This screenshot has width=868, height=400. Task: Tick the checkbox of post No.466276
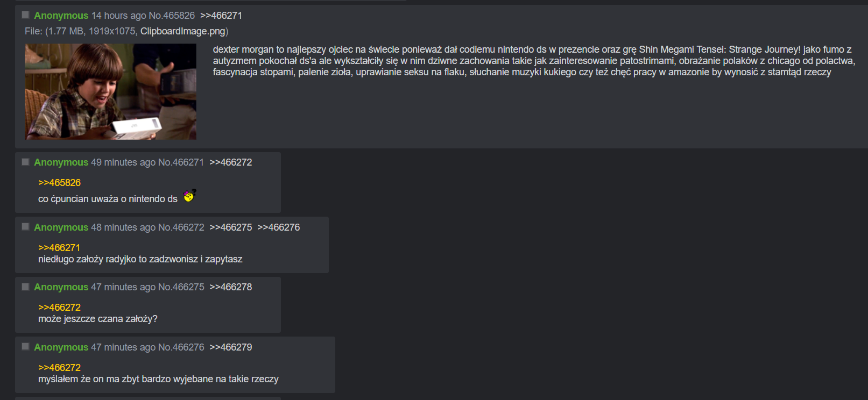[x=25, y=346]
